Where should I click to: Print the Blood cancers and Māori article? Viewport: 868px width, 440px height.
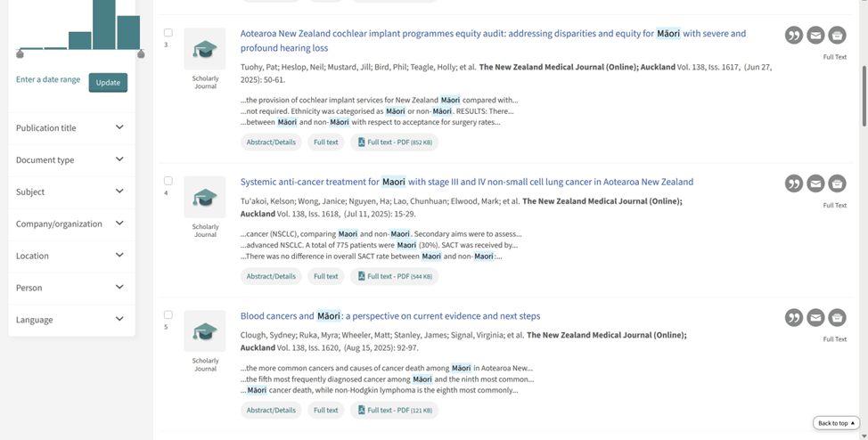pyautogui.click(x=837, y=318)
